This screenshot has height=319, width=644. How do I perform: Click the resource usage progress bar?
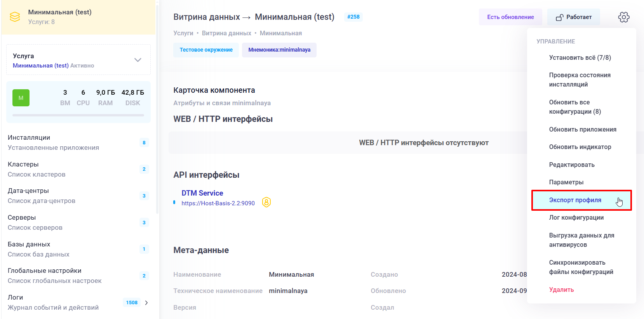[x=78, y=115]
